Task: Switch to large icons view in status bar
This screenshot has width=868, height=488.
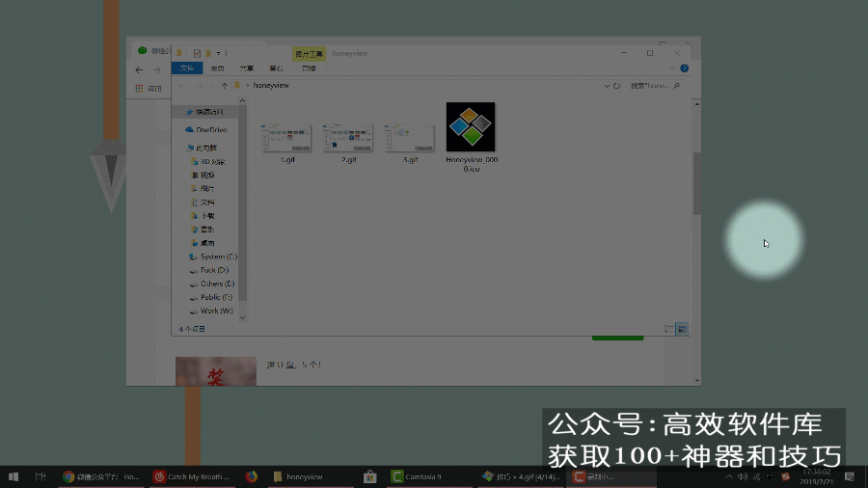Action: 682,329
